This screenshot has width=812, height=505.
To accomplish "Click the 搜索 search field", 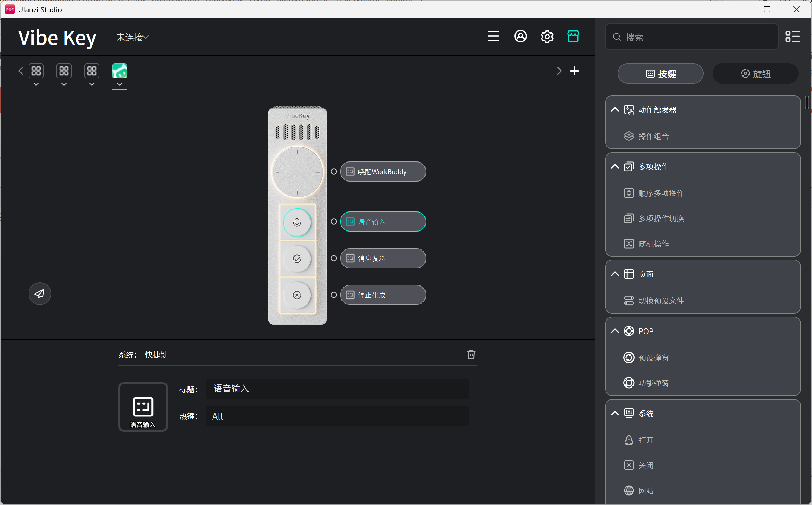I will pyautogui.click(x=692, y=37).
